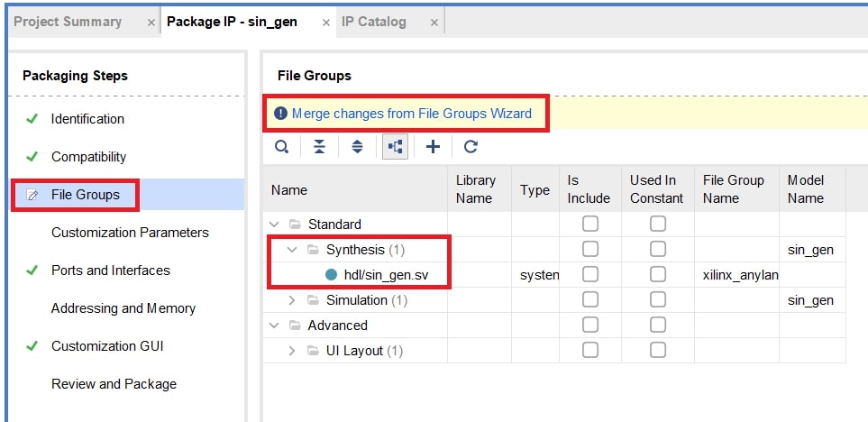Click the green checkmark beside Ports and Interfaces
Image resolution: width=868 pixels, height=422 pixels.
tap(32, 271)
